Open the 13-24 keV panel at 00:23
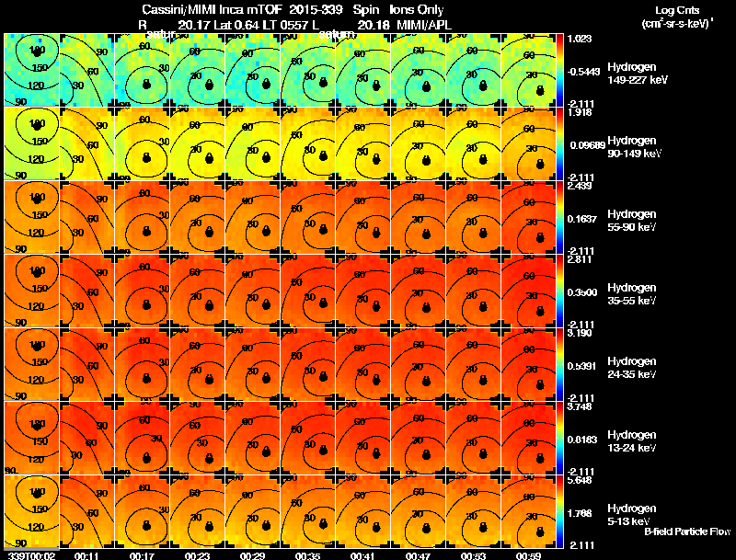The height and width of the screenshot is (560, 736). [x=197, y=438]
